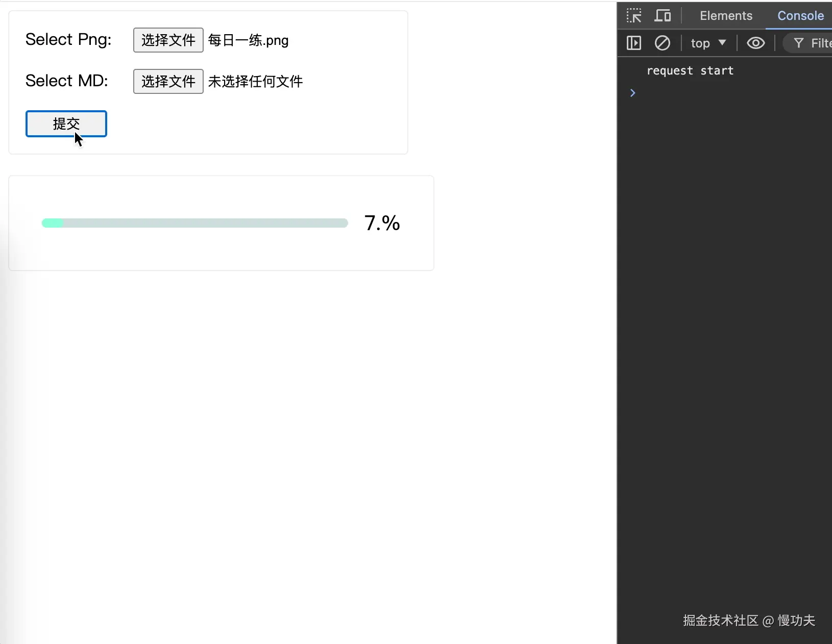Click the upload progress bar
Image resolution: width=832 pixels, height=644 pixels.
195,223
